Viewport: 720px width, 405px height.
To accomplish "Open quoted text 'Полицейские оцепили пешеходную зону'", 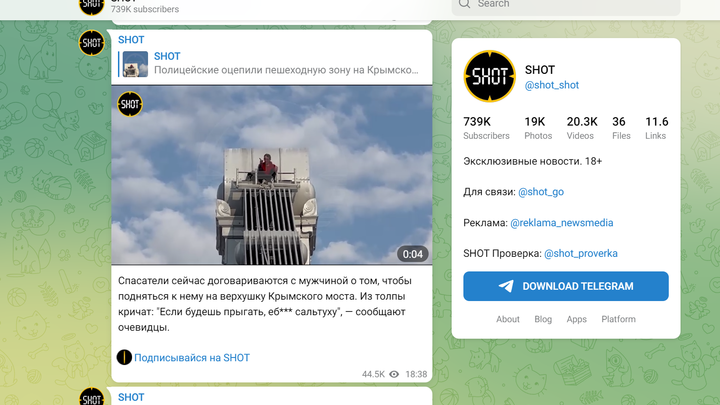I will point(286,70).
